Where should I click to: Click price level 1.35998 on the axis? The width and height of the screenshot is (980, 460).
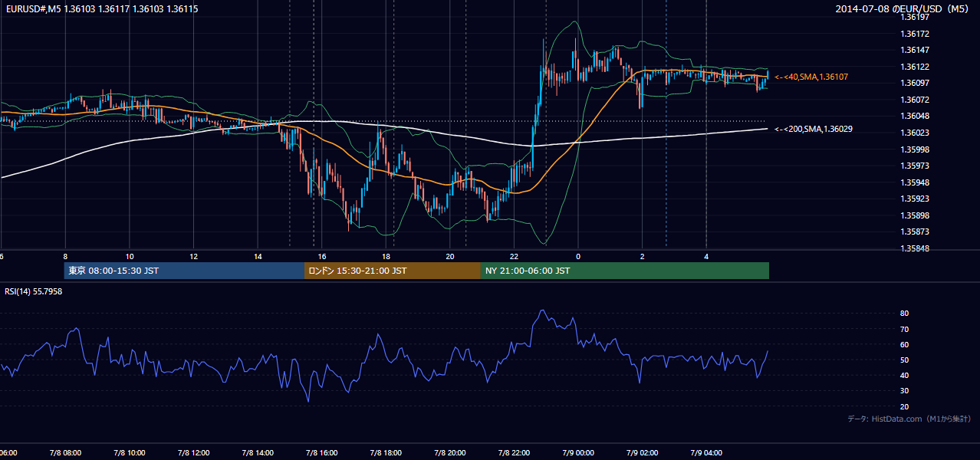[x=915, y=149]
